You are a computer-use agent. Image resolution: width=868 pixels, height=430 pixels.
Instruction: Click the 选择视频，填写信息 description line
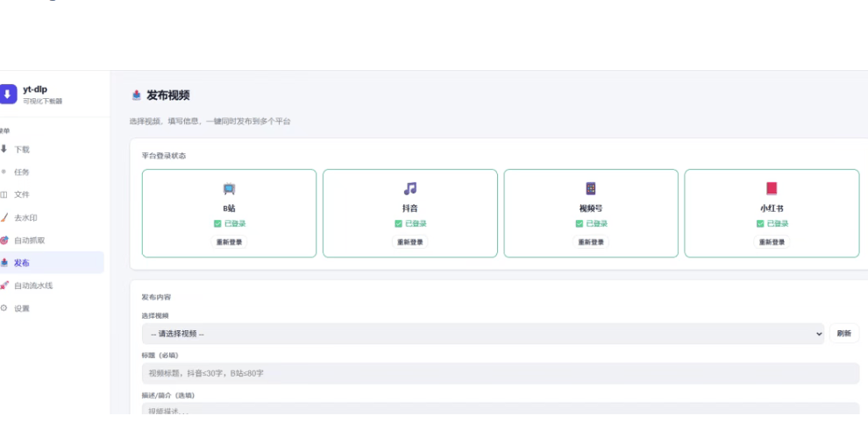(x=210, y=121)
